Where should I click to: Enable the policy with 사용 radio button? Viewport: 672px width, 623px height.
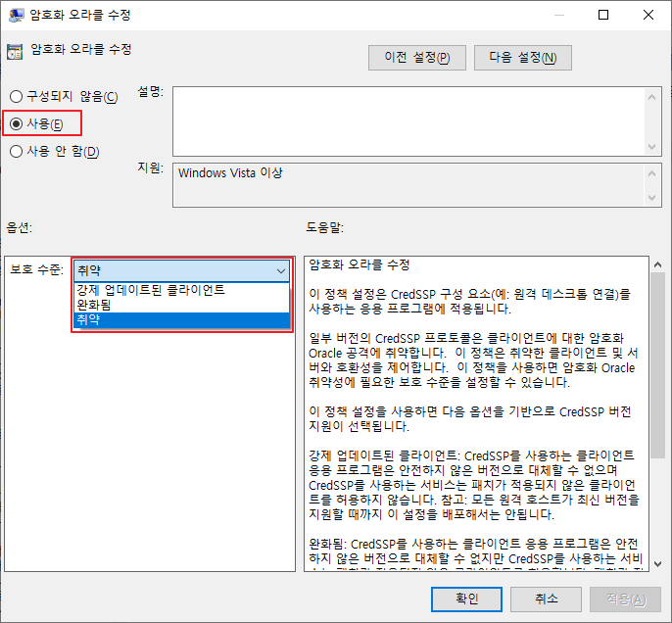click(16, 123)
